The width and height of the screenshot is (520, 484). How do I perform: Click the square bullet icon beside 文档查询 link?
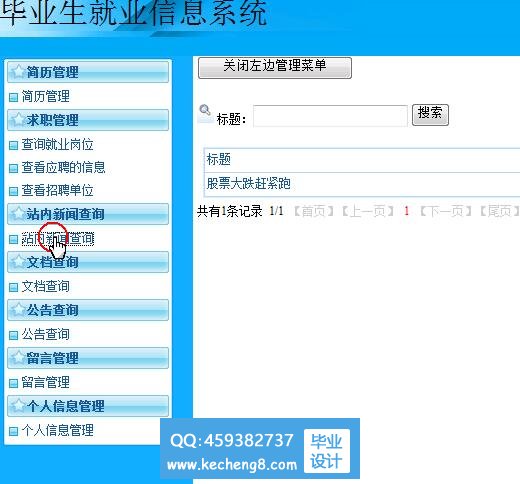pyautogui.click(x=13, y=287)
